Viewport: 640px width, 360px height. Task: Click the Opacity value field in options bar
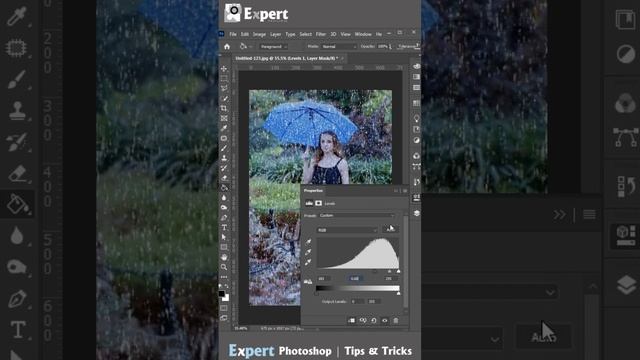point(382,47)
